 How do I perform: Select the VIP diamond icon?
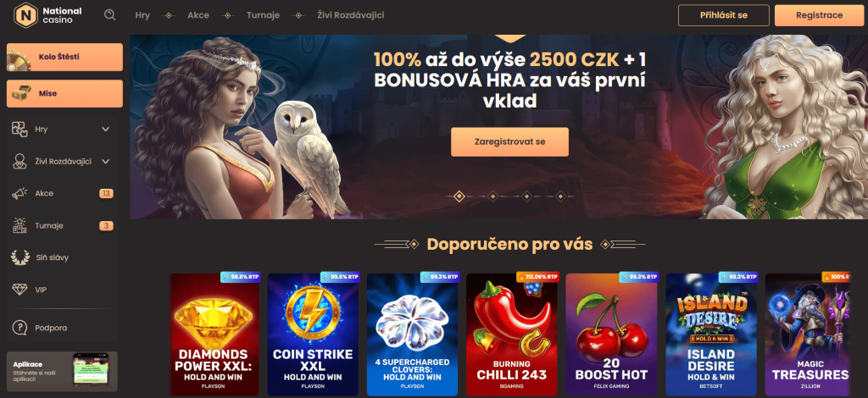[x=20, y=290]
